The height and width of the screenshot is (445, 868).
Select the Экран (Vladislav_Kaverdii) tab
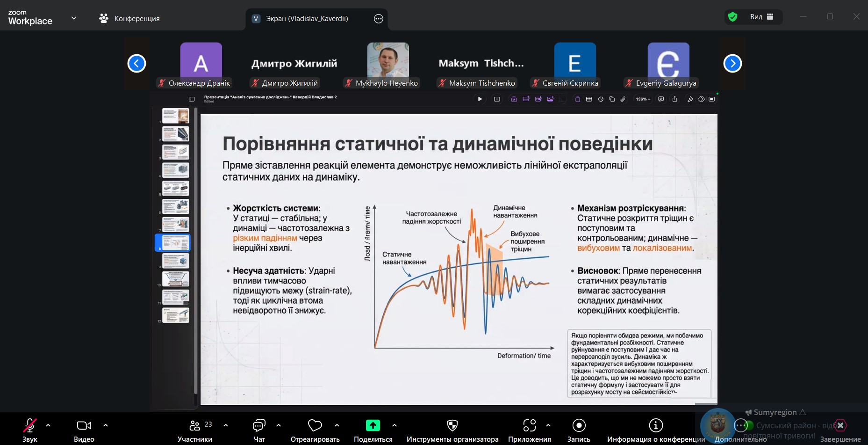point(307,19)
